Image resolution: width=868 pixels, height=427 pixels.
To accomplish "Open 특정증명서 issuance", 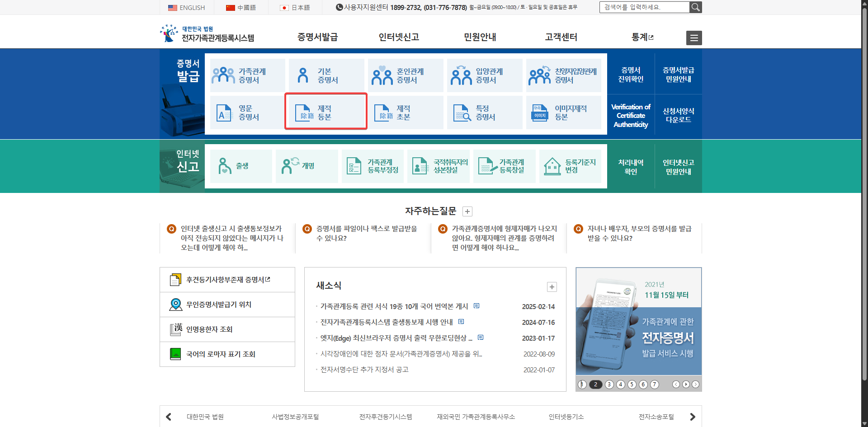I will click(x=484, y=112).
